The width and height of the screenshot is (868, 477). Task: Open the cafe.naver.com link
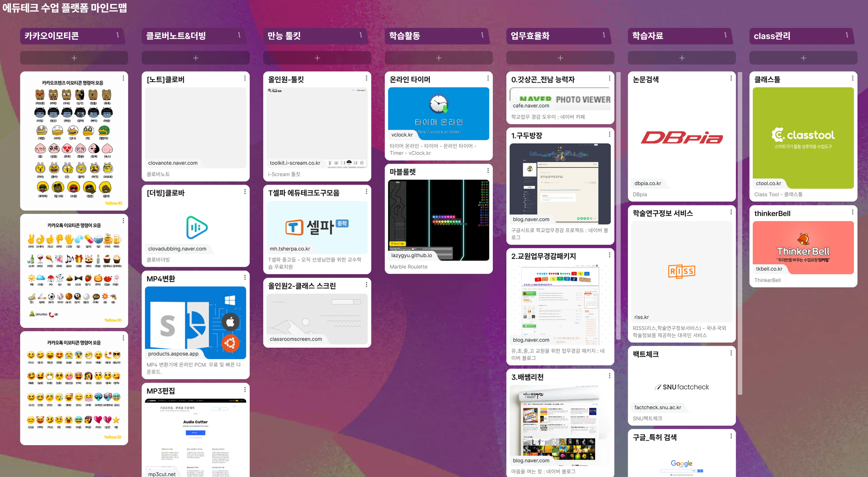pyautogui.click(x=531, y=106)
